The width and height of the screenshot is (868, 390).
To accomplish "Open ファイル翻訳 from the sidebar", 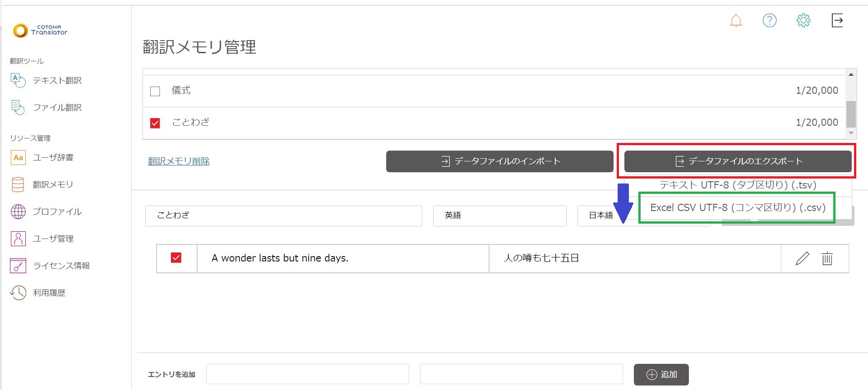I will (x=57, y=108).
